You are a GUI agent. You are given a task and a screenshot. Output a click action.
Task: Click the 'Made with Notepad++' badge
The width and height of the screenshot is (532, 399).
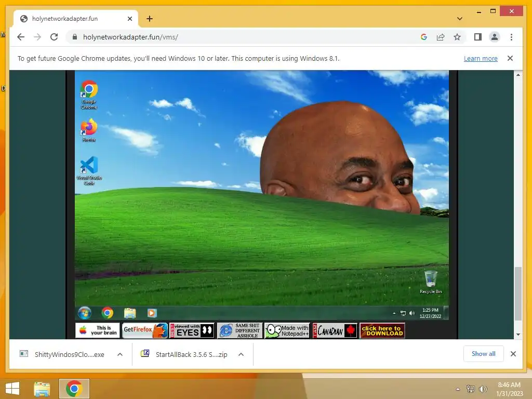click(287, 330)
